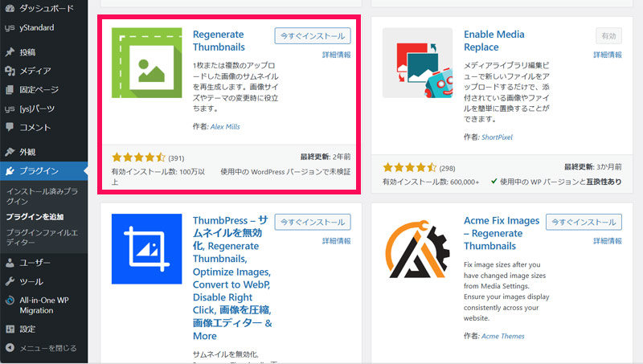Visit author Alex Mills link
643x364 pixels.
225,127
